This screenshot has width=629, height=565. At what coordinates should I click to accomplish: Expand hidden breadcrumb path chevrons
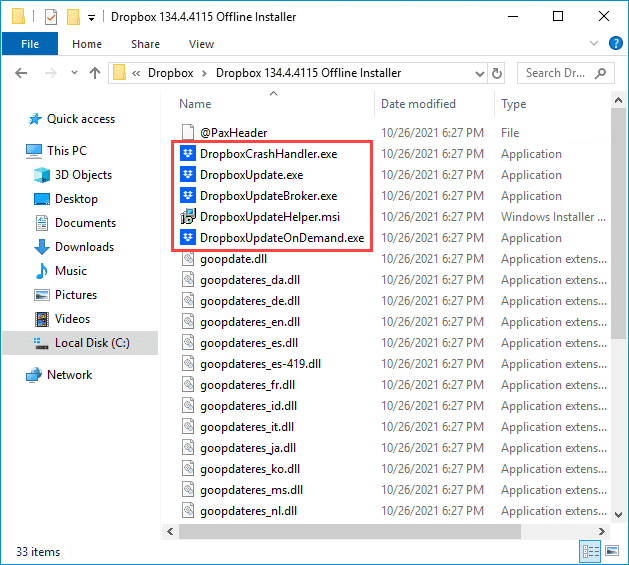click(x=136, y=73)
